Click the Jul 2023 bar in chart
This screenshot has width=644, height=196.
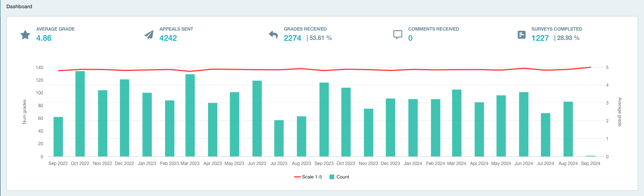pyautogui.click(x=279, y=138)
